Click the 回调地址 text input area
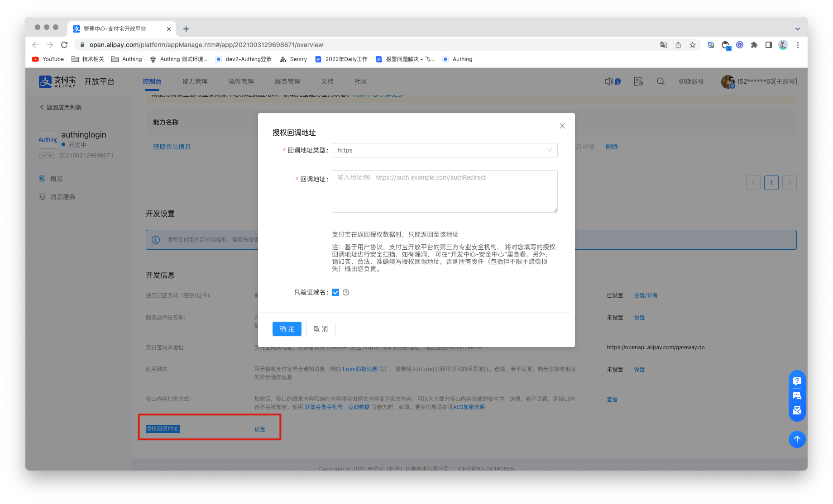Viewport: 833px width, 504px height. coord(444,191)
